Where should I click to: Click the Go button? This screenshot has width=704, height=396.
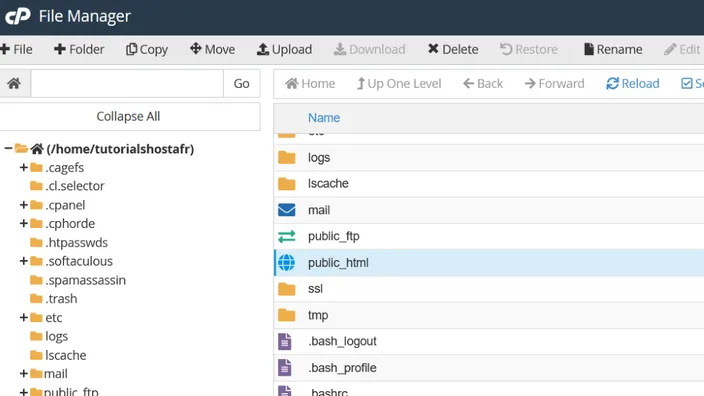pyautogui.click(x=242, y=84)
